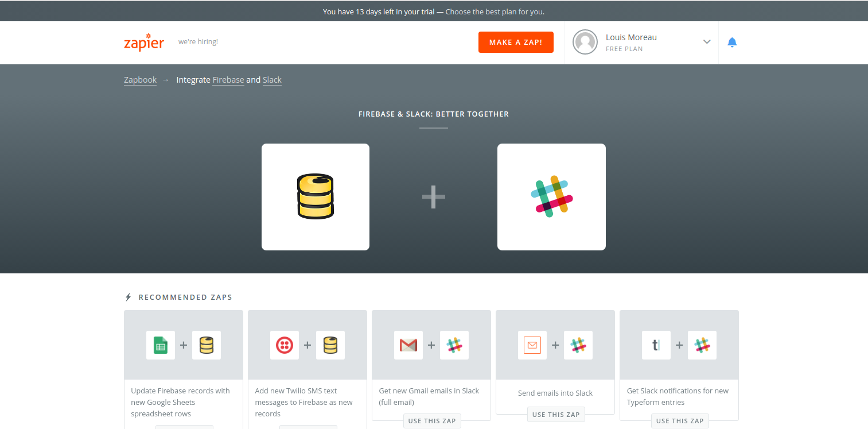Click the Twilio icon in second zap card
Image resolution: width=868 pixels, height=429 pixels.
(285, 345)
